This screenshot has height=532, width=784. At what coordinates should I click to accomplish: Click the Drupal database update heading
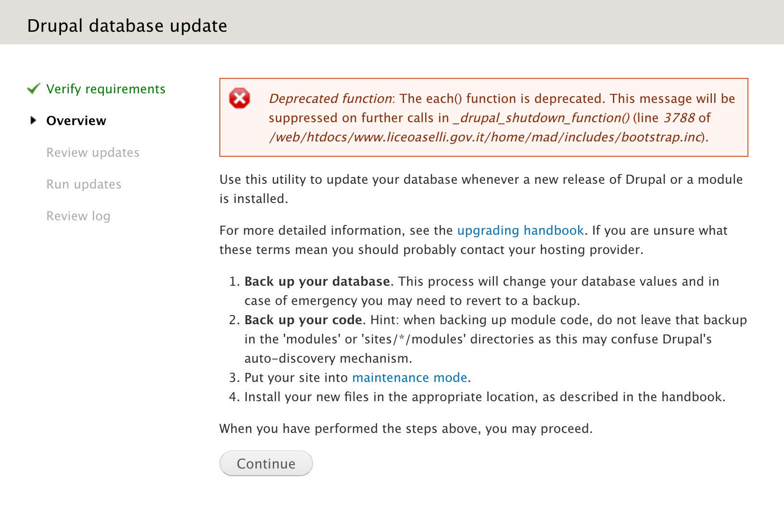point(127,25)
